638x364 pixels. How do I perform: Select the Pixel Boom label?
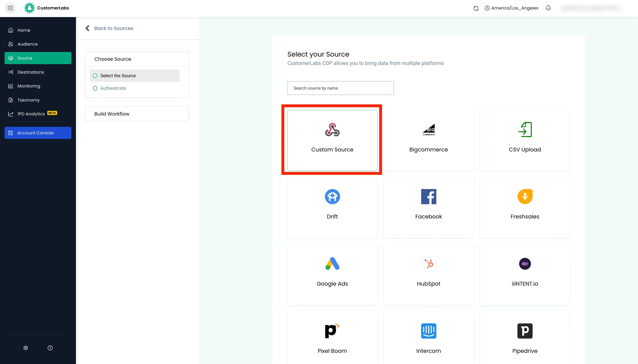point(332,351)
